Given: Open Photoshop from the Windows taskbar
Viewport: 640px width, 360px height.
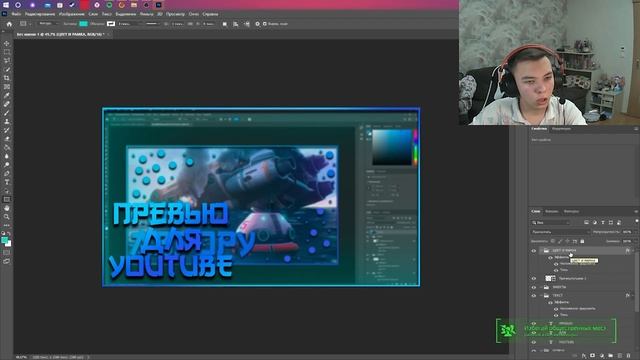Looking at the screenshot, I should pyautogui.click(x=158, y=5).
